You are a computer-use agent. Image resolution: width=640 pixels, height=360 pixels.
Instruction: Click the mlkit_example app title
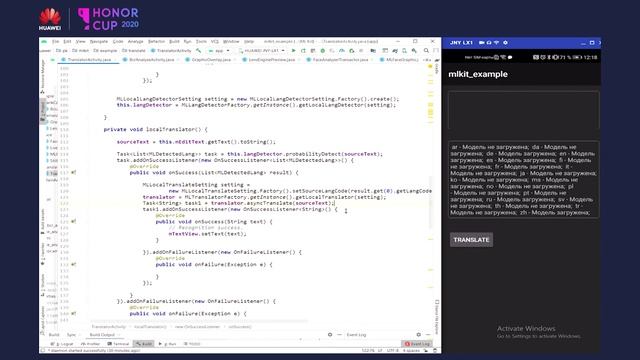[478, 74]
